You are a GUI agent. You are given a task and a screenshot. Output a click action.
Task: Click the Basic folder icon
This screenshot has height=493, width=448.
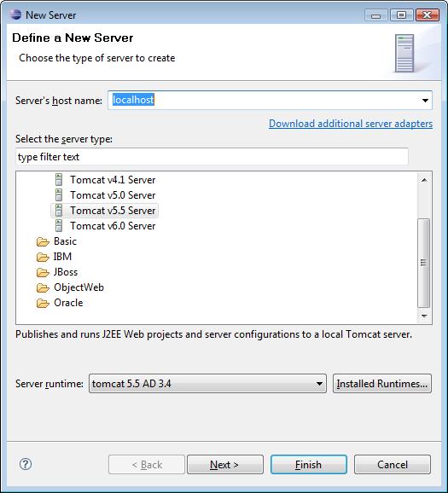pos(43,241)
